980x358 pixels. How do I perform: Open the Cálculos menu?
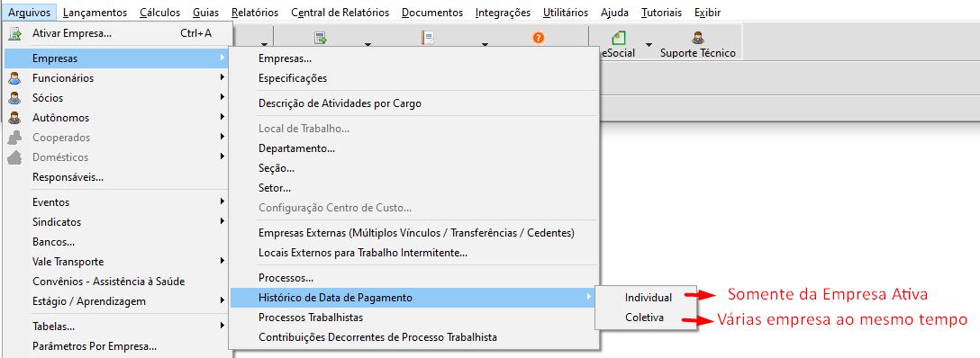click(x=160, y=13)
